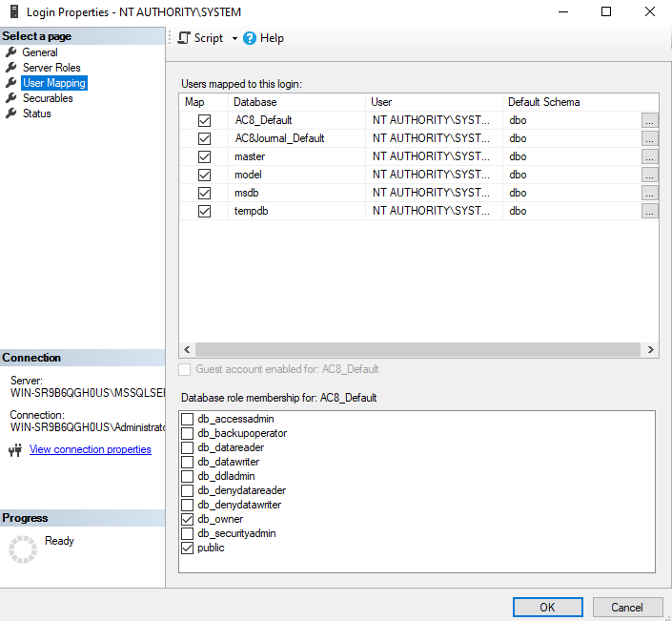Open the Server Roles page
Screen dimensions: 672x621
51,68
